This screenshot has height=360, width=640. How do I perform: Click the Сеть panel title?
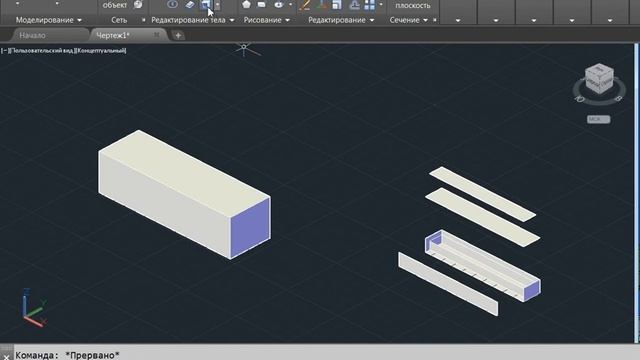click(x=119, y=20)
